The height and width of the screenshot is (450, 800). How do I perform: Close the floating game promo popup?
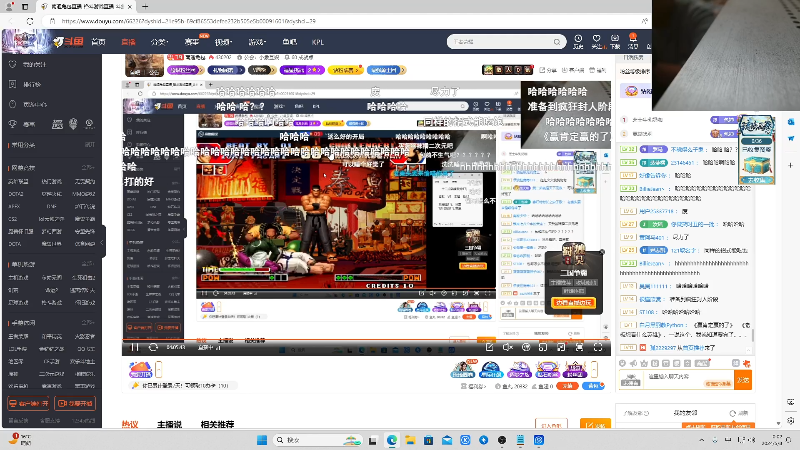click(x=602, y=252)
